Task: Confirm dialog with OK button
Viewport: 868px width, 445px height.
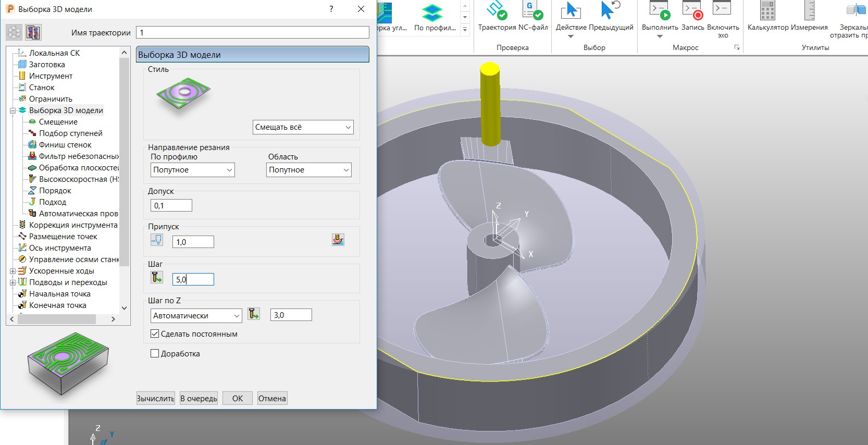Action: coord(238,398)
